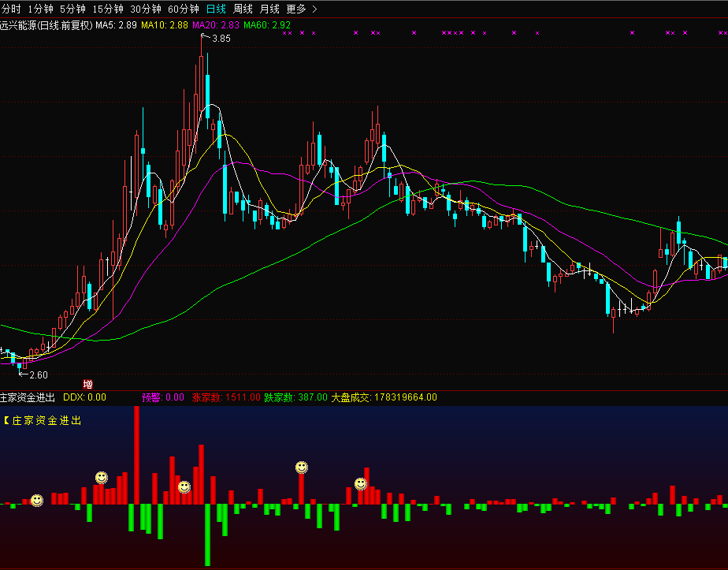Select the 30分钟 period tab

coord(145,9)
